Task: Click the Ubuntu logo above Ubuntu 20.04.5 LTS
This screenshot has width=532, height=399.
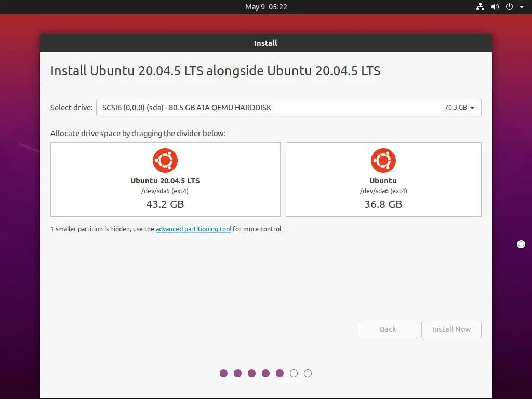Action: pyautogui.click(x=165, y=161)
